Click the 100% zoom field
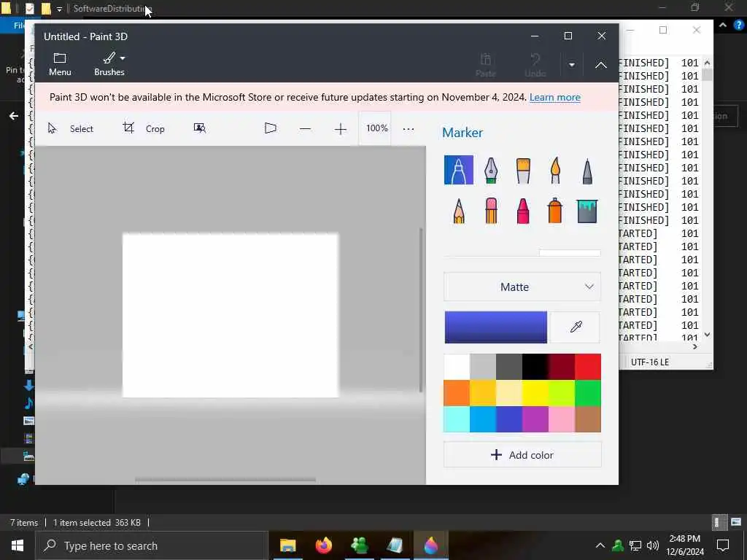Screen dimensions: 747x560 [x=376, y=128]
